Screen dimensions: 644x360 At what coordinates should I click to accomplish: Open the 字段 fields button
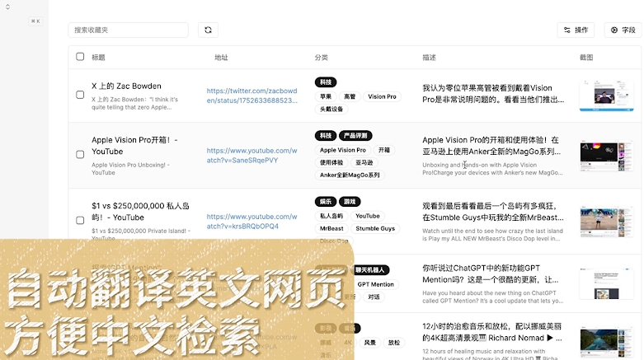coord(623,30)
